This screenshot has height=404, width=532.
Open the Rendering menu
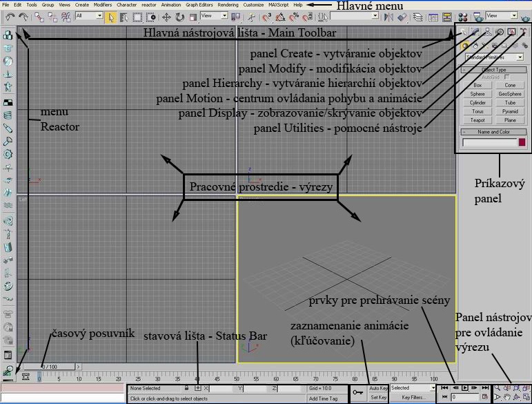pos(228,5)
